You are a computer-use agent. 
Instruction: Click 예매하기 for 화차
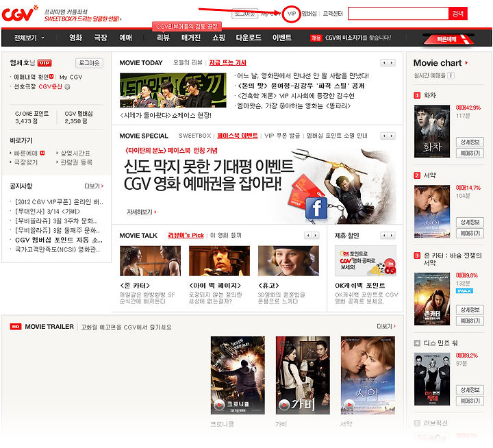tap(470, 153)
